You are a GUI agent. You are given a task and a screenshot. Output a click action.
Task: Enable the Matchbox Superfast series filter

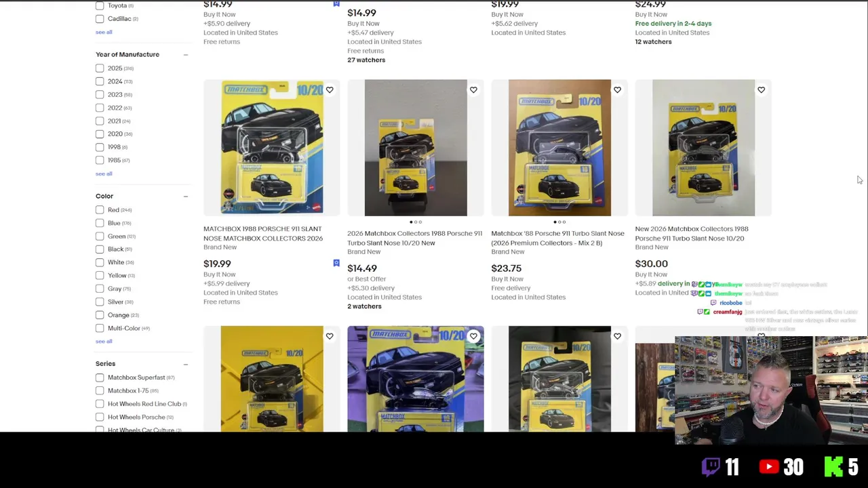click(100, 378)
